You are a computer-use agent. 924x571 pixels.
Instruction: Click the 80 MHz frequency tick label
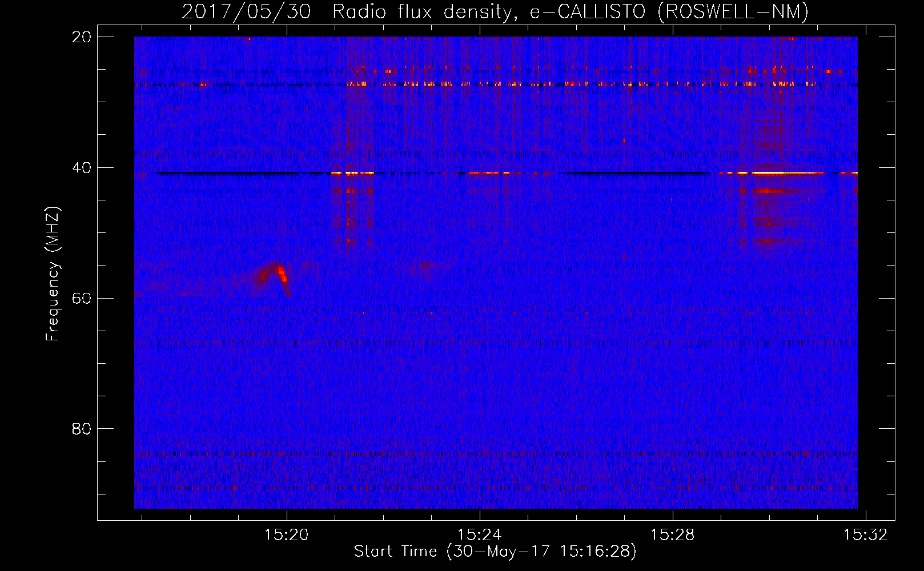click(x=82, y=429)
